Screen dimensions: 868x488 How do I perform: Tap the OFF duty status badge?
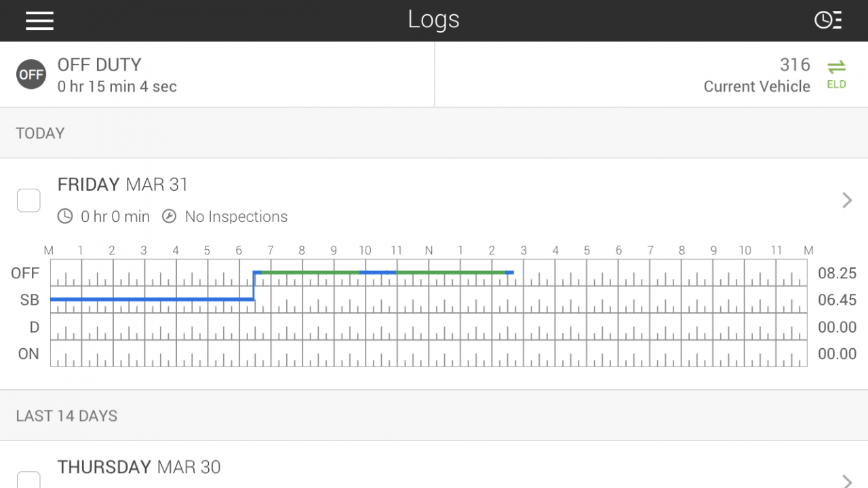[31, 75]
